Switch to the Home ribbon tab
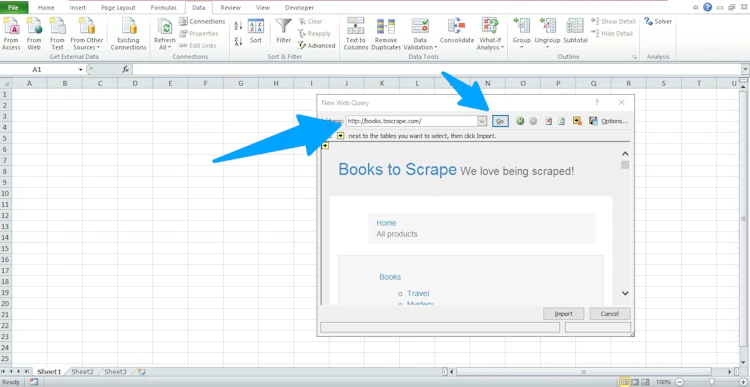 point(46,8)
